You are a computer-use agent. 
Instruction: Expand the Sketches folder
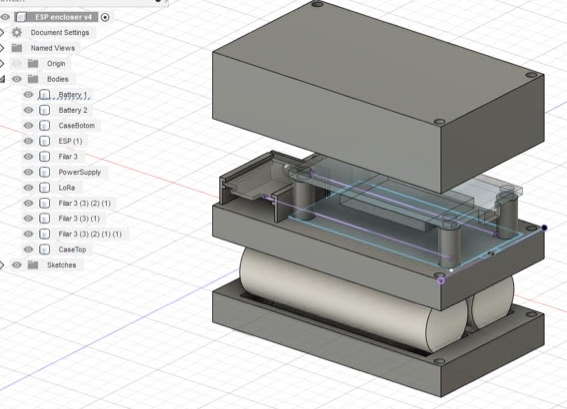coord(2,265)
